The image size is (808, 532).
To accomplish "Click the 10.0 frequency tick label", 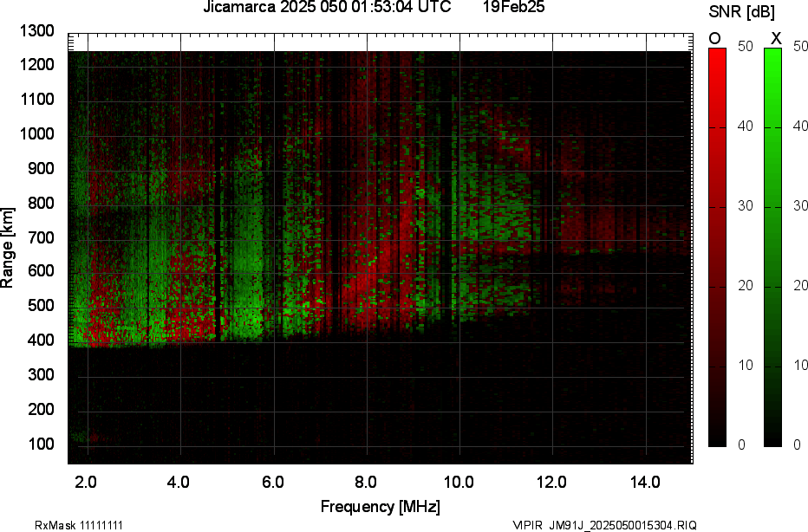I will [459, 483].
